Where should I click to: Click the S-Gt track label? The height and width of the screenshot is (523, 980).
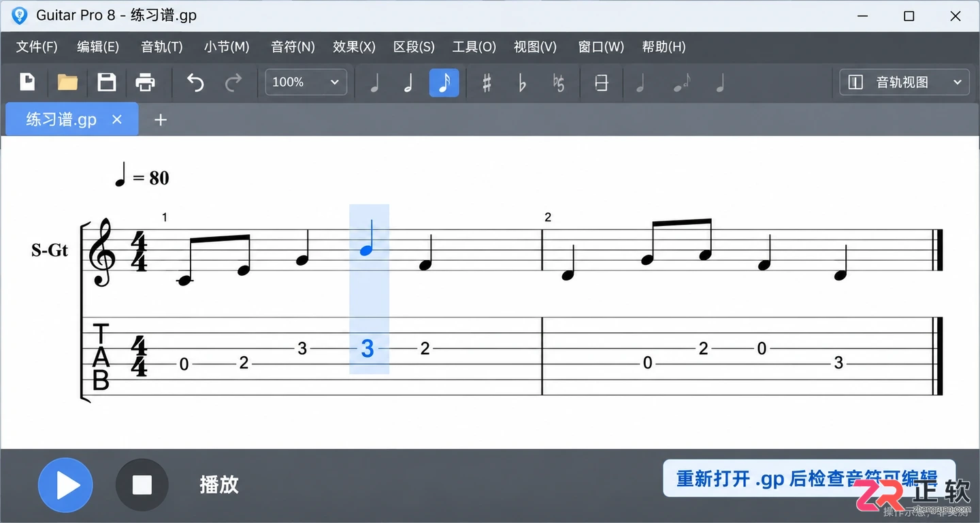pyautogui.click(x=50, y=251)
